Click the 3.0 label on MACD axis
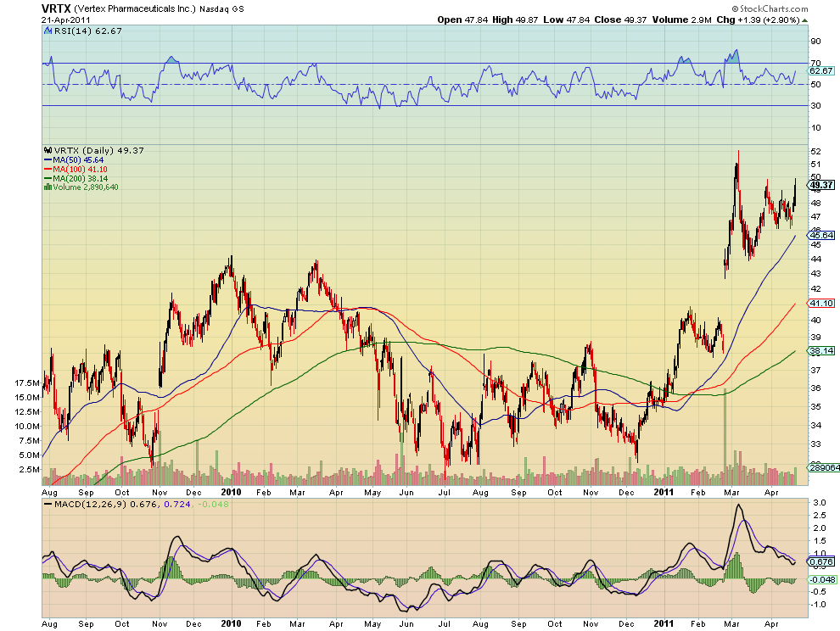The width and height of the screenshot is (840, 631). (x=819, y=502)
